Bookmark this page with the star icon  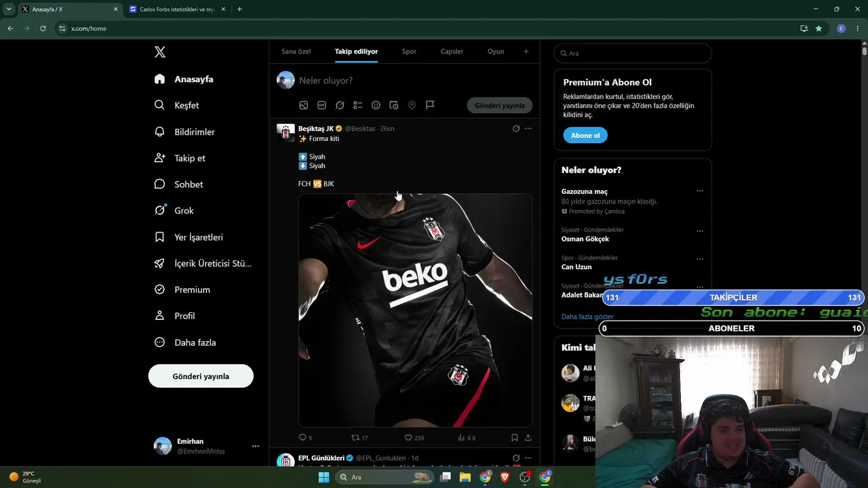coord(819,28)
